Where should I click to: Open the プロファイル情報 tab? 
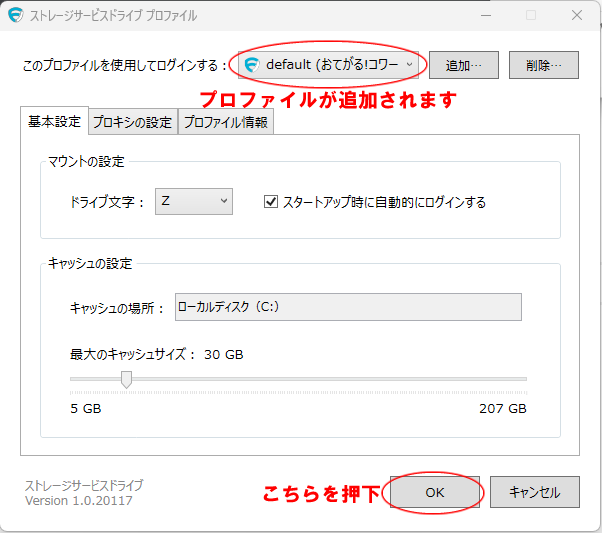[226, 122]
